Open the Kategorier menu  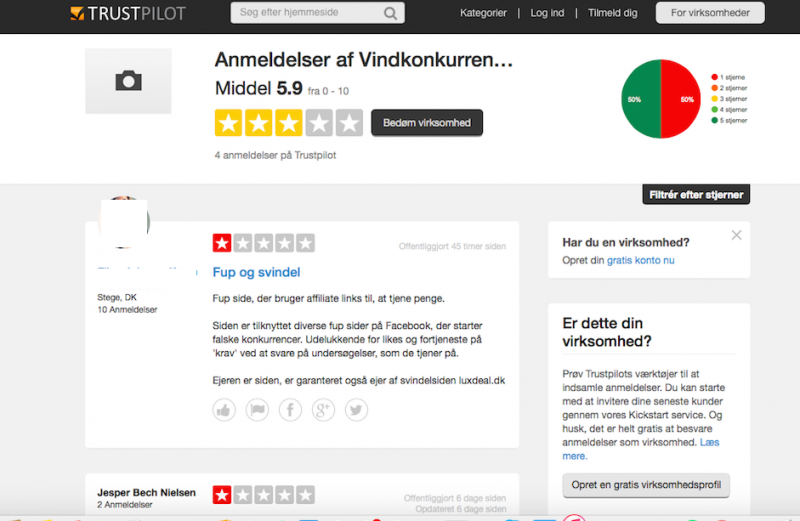tap(483, 13)
